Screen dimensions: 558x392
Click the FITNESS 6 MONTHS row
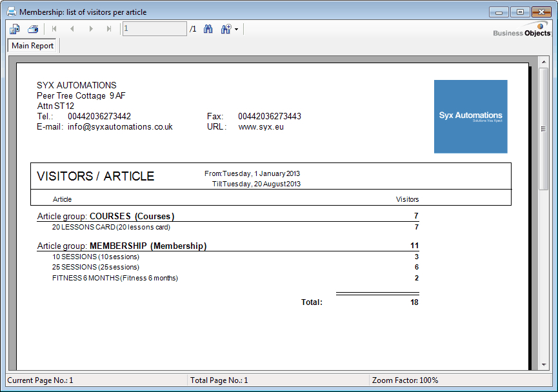[115, 278]
